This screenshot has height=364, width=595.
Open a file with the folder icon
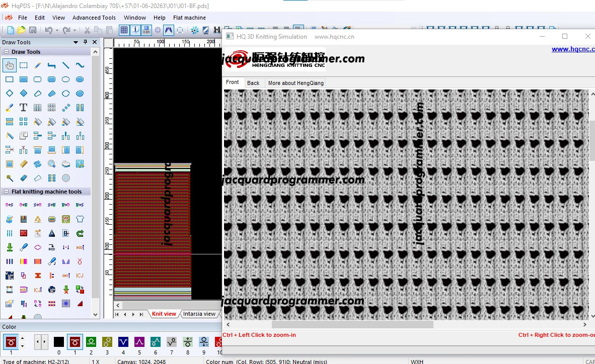[22, 30]
